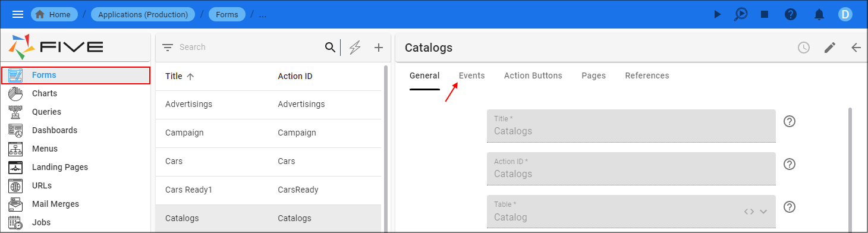Click CarsReady action ID cell
The height and width of the screenshot is (233, 868).
click(298, 190)
